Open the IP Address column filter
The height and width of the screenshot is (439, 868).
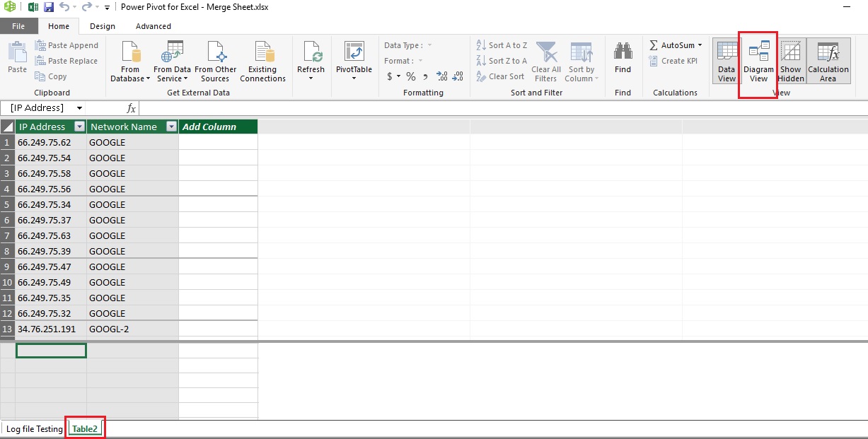79,127
